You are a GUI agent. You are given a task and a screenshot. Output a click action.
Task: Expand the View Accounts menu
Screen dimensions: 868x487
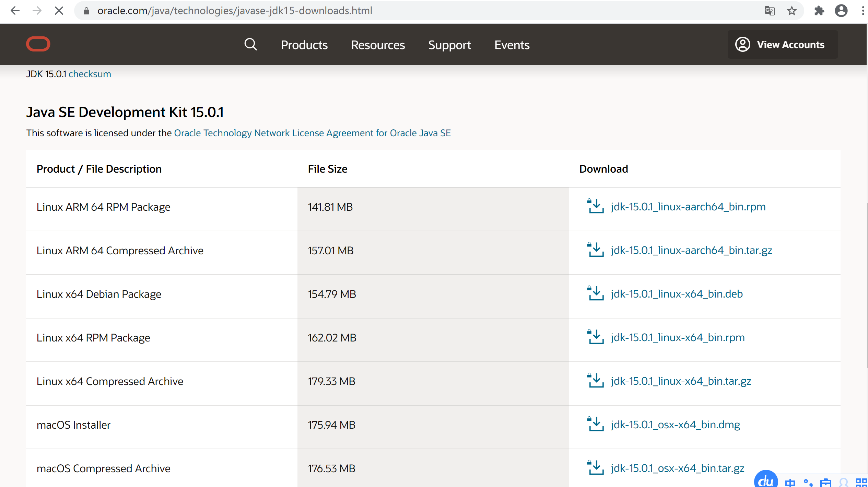(783, 45)
